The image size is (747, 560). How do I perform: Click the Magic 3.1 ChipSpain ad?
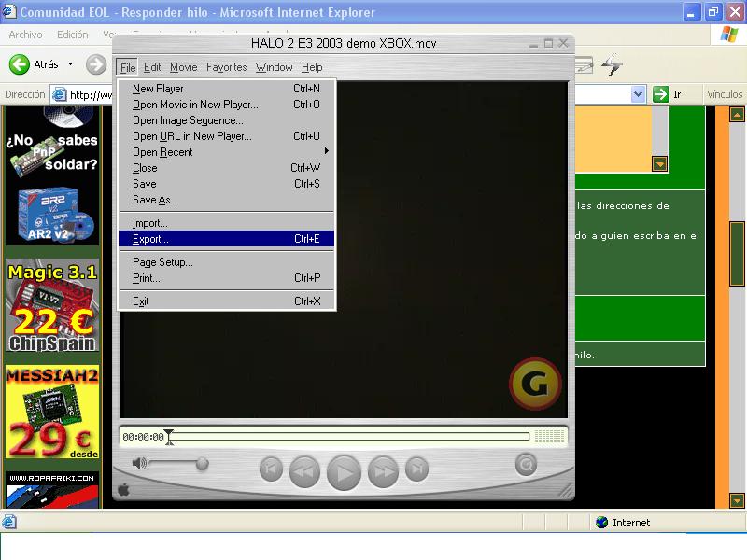pyautogui.click(x=52, y=305)
